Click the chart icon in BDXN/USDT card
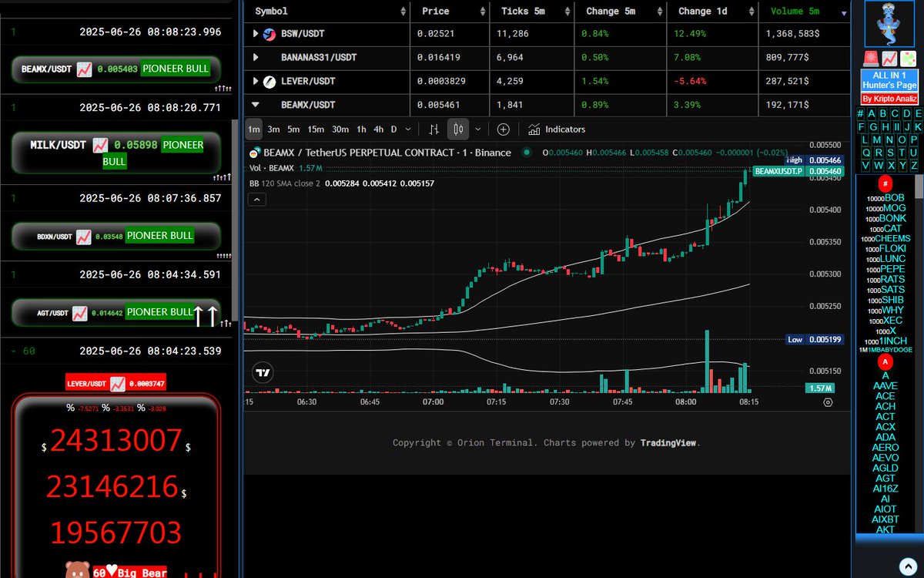The width and height of the screenshot is (924, 578). tap(83, 236)
